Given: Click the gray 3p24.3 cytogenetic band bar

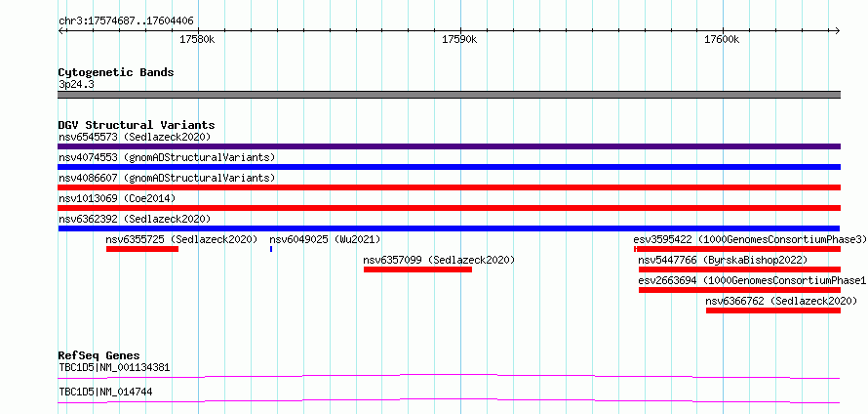Looking at the screenshot, I should 449,95.
